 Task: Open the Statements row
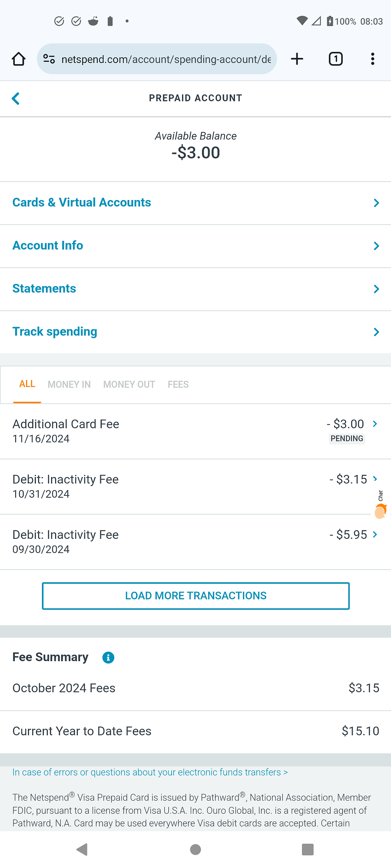click(195, 289)
